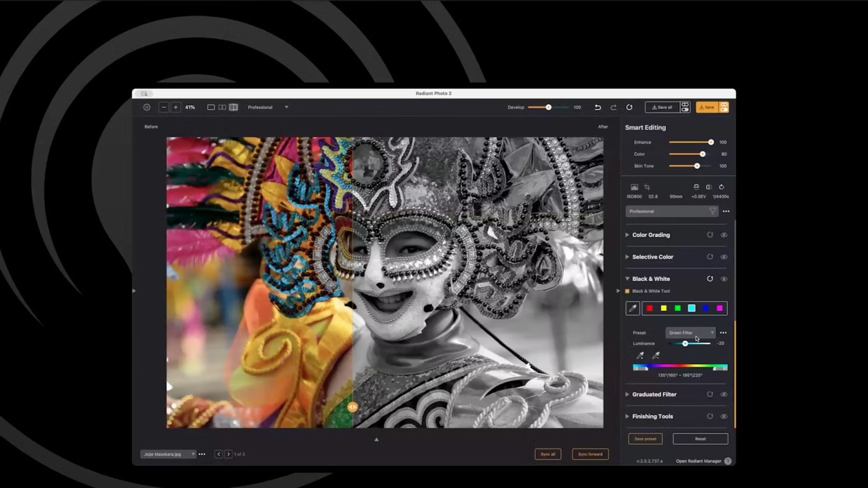The image size is (868, 488).
Task: Click the Save preset button
Action: [645, 439]
